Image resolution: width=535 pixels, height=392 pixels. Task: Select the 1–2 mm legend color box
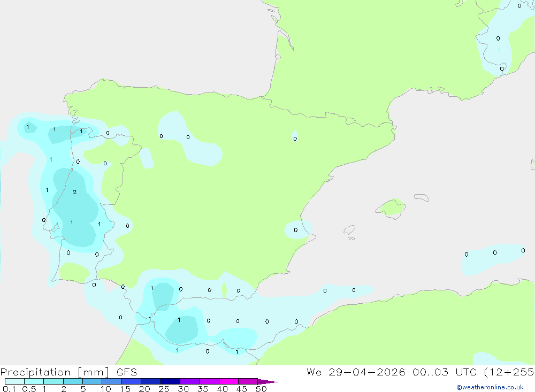coord(53,381)
